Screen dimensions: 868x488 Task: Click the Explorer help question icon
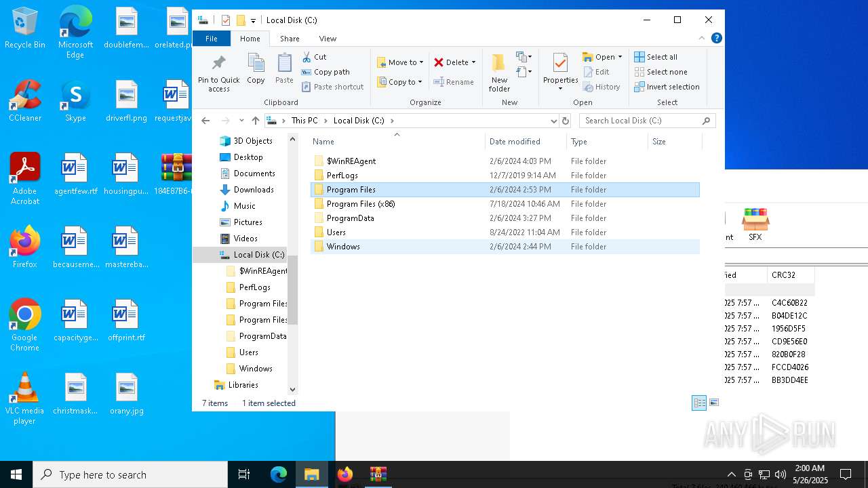pos(716,38)
